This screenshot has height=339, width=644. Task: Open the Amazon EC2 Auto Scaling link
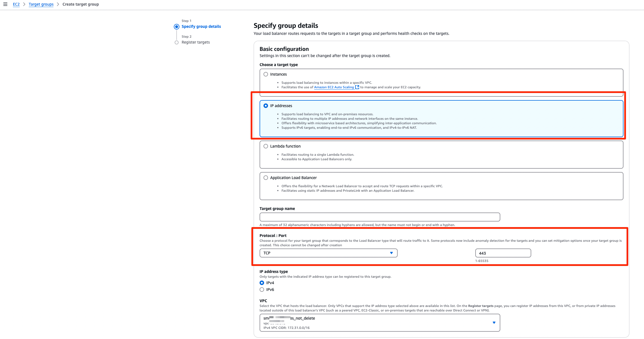click(334, 87)
